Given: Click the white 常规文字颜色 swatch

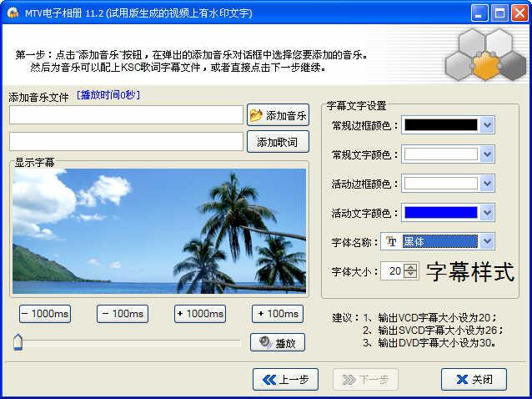Looking at the screenshot, I should pos(441,154).
